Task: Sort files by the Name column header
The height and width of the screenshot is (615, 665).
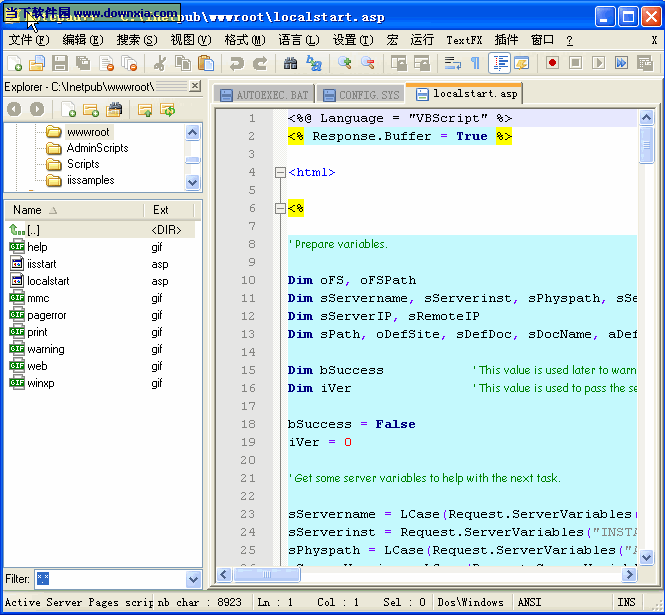Action: click(x=28, y=210)
